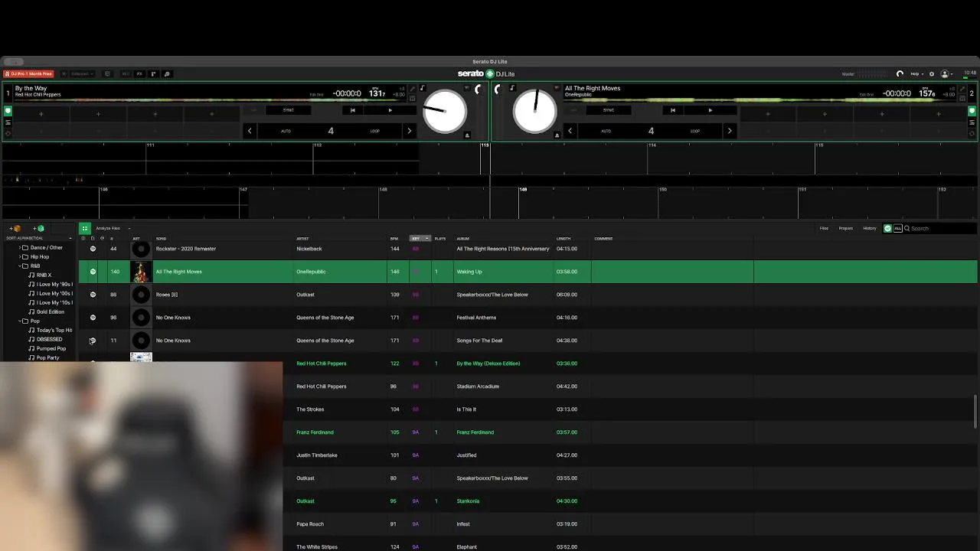
Task: Open the Sort: Alphabetical dropdown
Action: 38,238
